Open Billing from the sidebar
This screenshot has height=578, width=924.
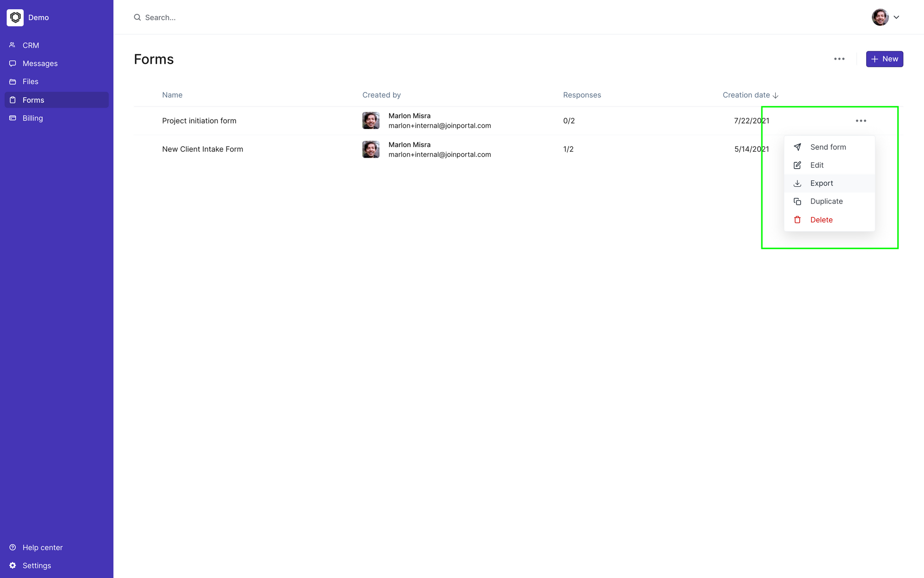[x=32, y=118]
